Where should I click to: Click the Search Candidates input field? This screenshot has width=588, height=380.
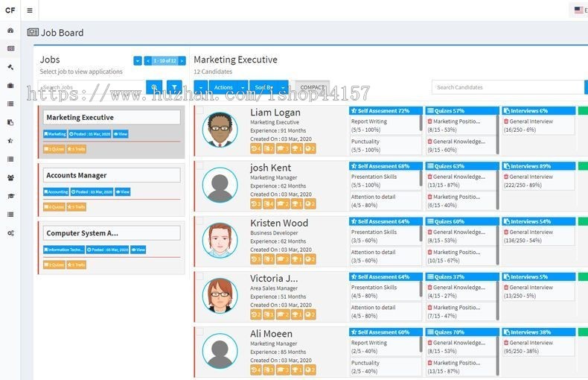508,87
